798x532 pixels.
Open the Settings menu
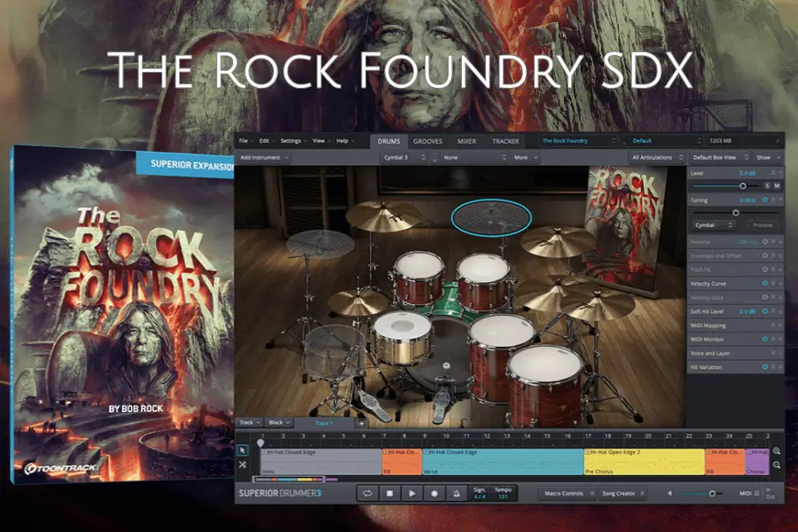point(293,141)
